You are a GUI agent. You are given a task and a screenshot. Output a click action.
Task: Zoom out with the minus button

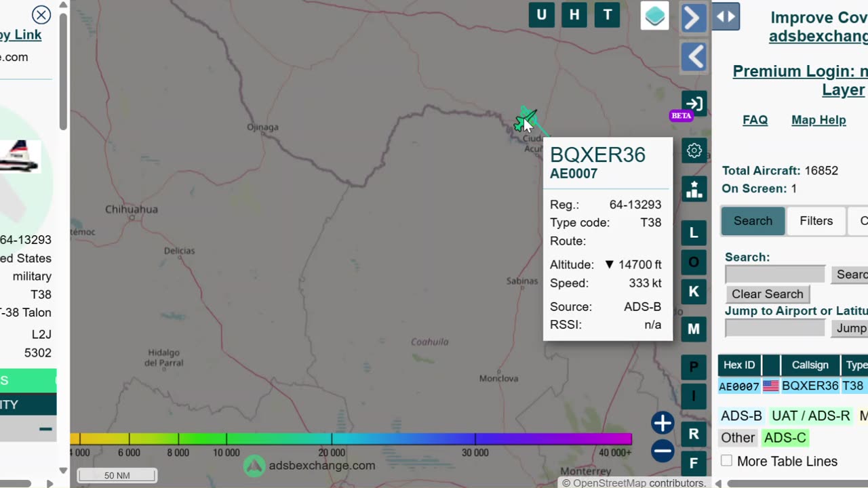pyautogui.click(x=663, y=451)
